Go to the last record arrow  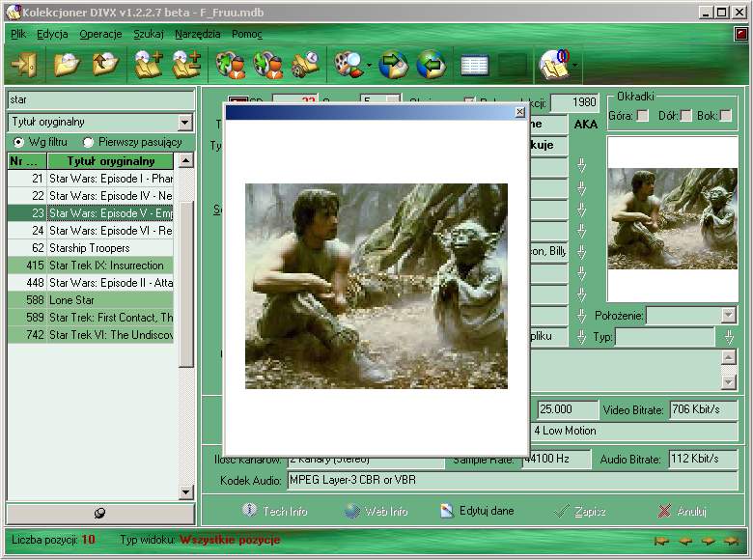[x=733, y=540]
